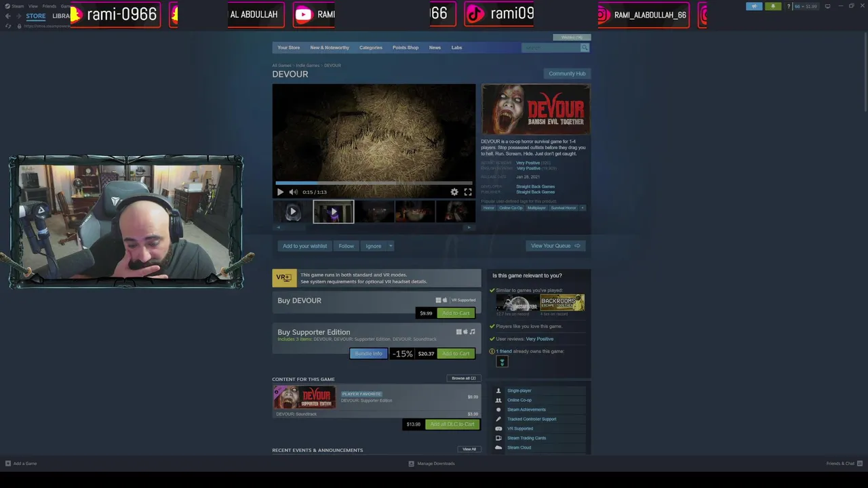Switch trailer to fullscreen
This screenshot has width=868, height=488.
468,192
